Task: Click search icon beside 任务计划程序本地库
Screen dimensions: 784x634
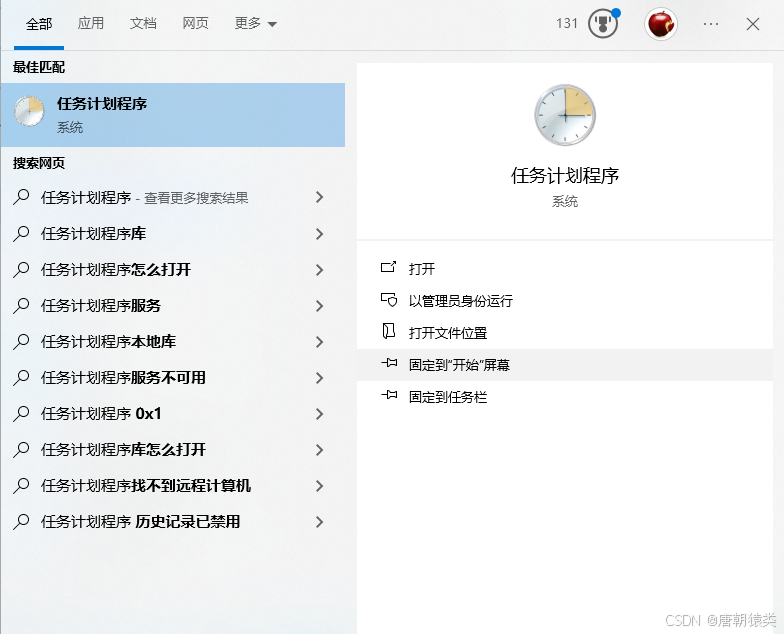Action: point(21,342)
